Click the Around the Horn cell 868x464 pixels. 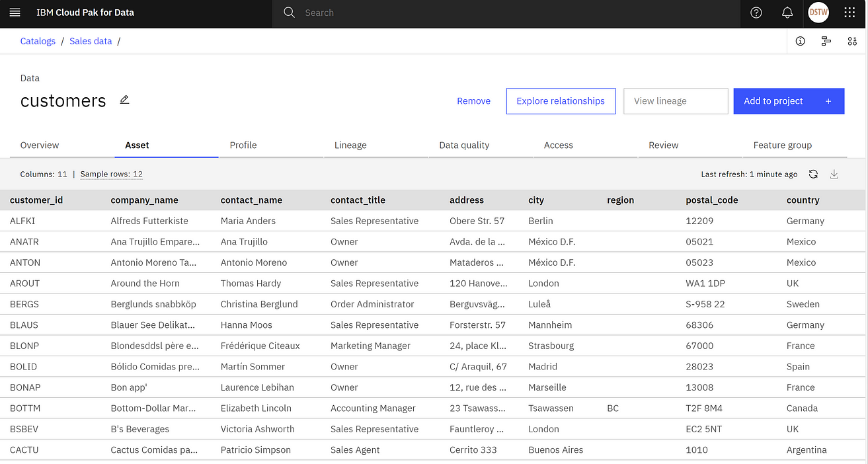click(x=145, y=284)
